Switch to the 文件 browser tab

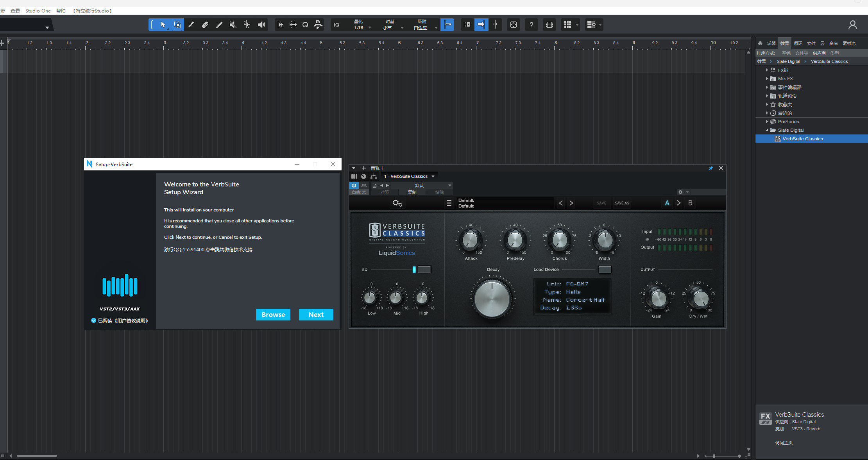pyautogui.click(x=811, y=43)
